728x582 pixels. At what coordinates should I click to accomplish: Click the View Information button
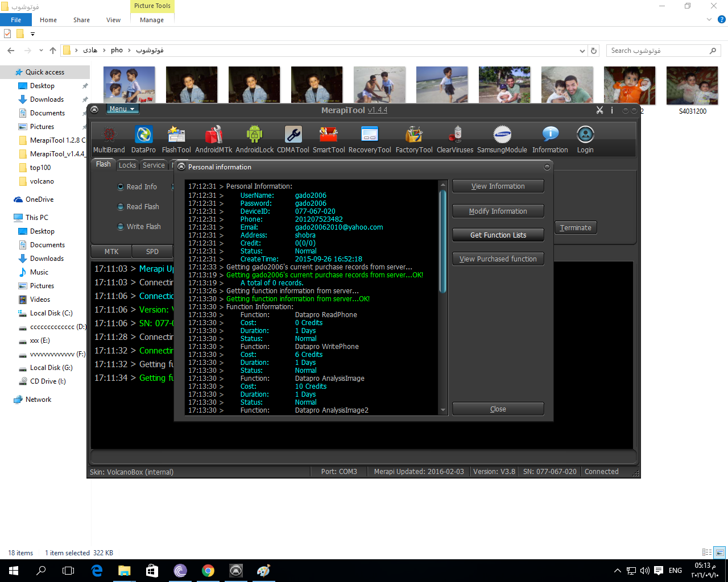(498, 186)
